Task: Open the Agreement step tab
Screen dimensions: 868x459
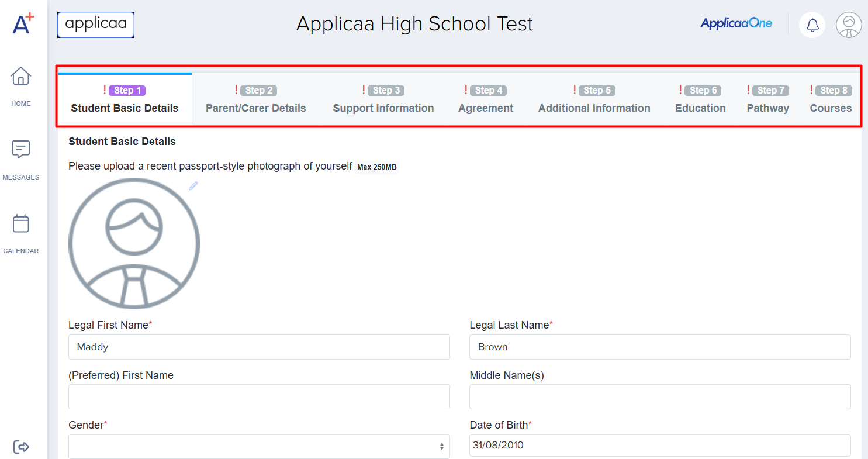Action: coord(485,99)
